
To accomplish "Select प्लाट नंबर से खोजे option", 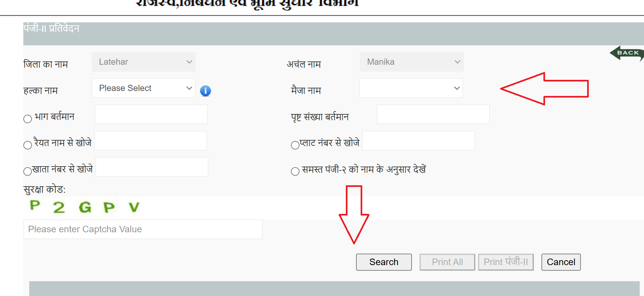I will 295,145.
